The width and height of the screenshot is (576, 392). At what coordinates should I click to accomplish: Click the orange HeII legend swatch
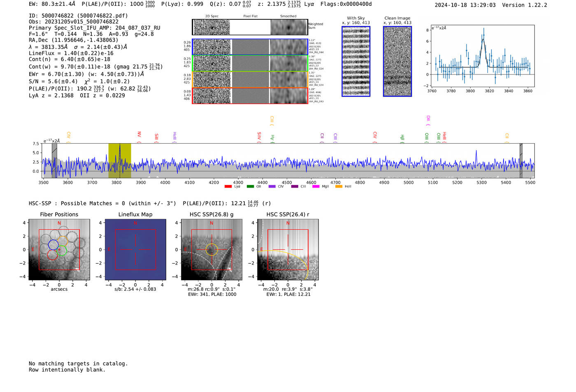[339, 187]
